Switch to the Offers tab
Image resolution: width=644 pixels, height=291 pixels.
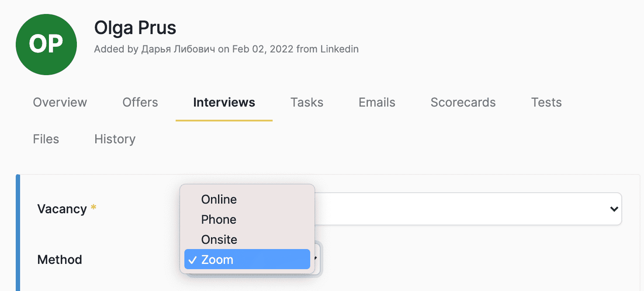140,102
